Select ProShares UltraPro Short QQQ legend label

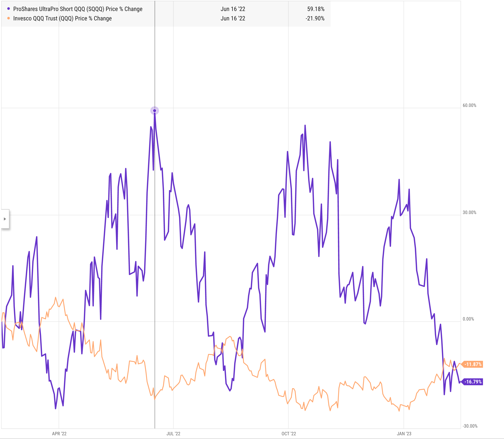coord(78,9)
